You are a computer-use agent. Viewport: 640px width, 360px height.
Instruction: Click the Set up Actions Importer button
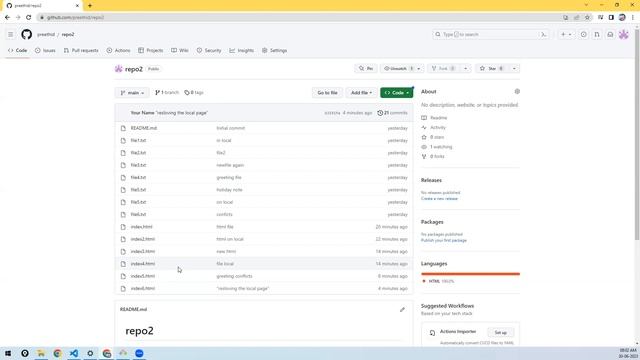(501, 333)
